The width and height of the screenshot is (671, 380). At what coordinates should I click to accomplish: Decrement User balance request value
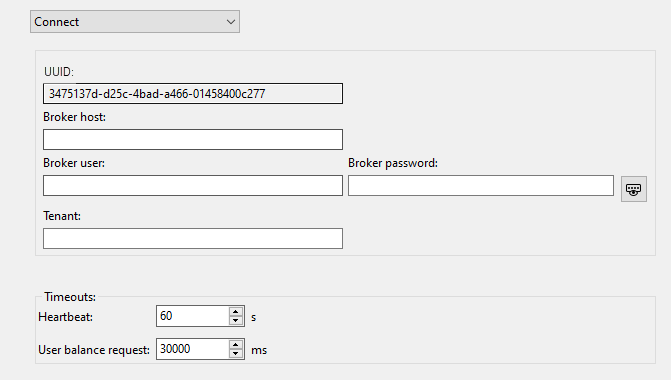tap(236, 353)
